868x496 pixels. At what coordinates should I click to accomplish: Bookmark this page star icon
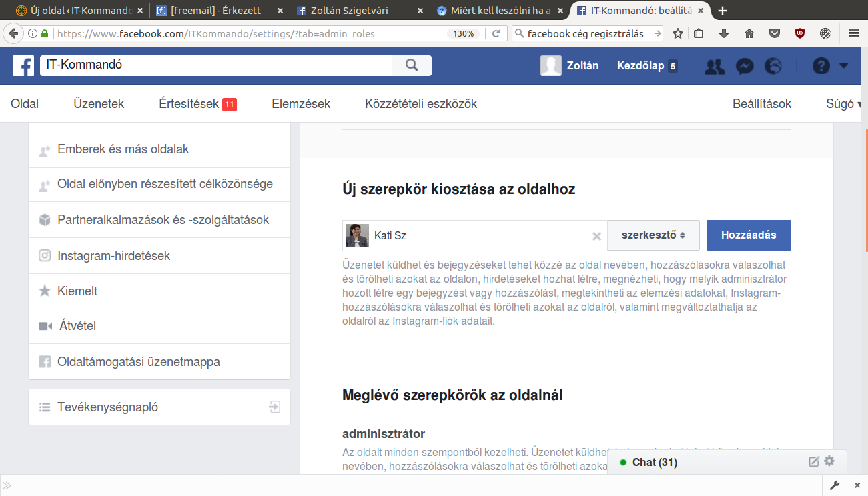pyautogui.click(x=678, y=33)
